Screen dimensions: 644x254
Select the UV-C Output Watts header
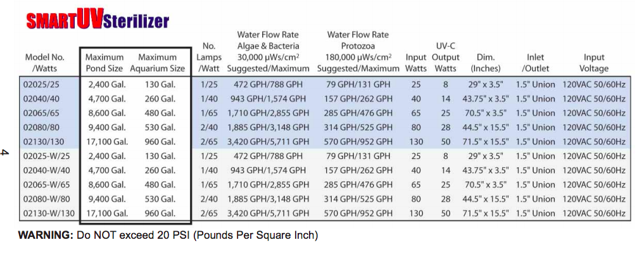coord(446,57)
